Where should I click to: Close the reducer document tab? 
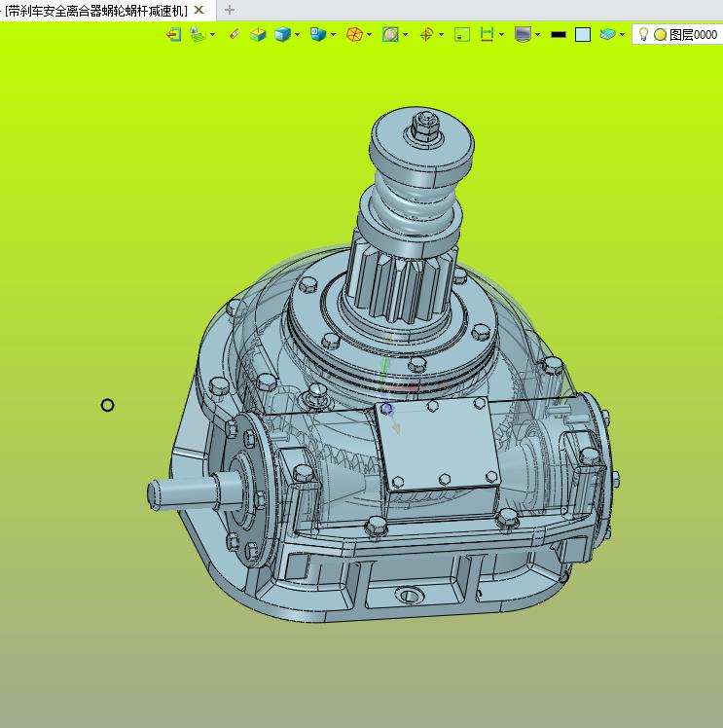tap(199, 10)
